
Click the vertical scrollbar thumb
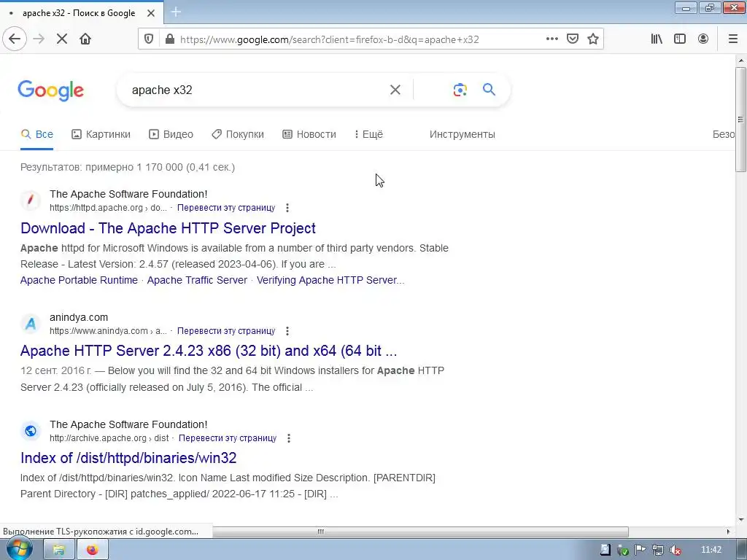click(741, 119)
